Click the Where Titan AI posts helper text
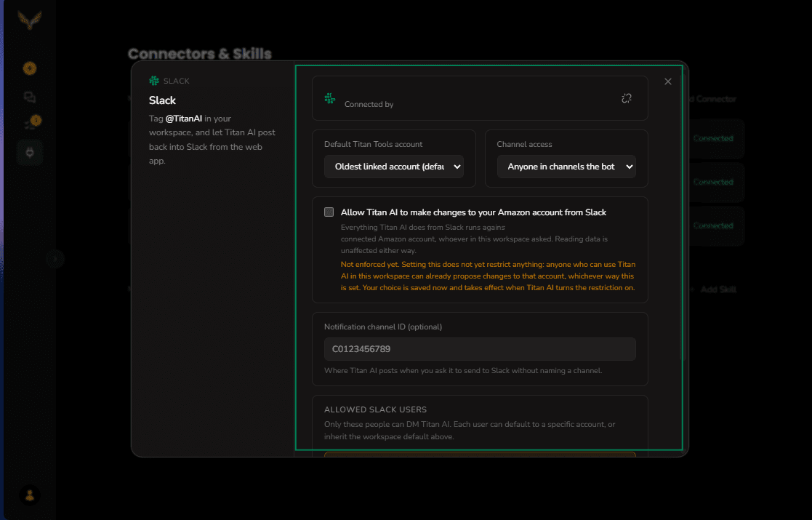Screen dimensions: 812x520 tap(463, 371)
